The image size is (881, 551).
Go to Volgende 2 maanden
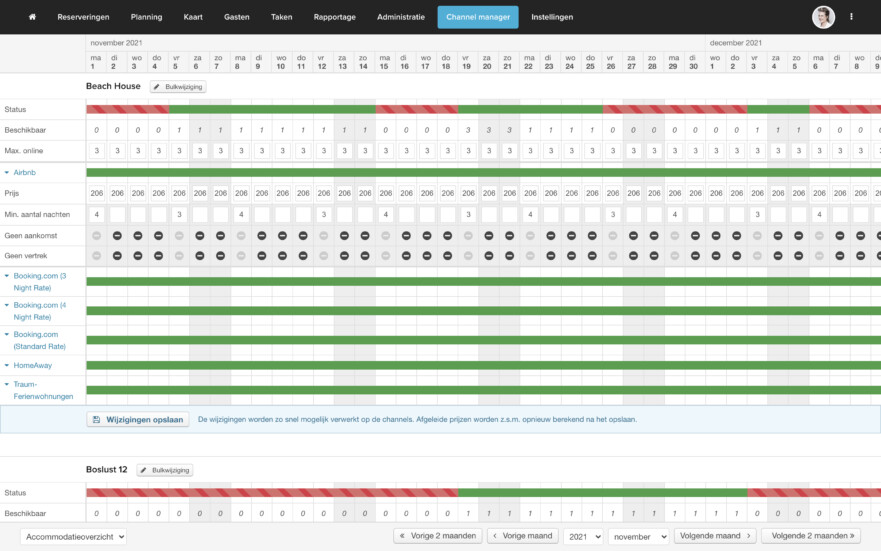[810, 536]
